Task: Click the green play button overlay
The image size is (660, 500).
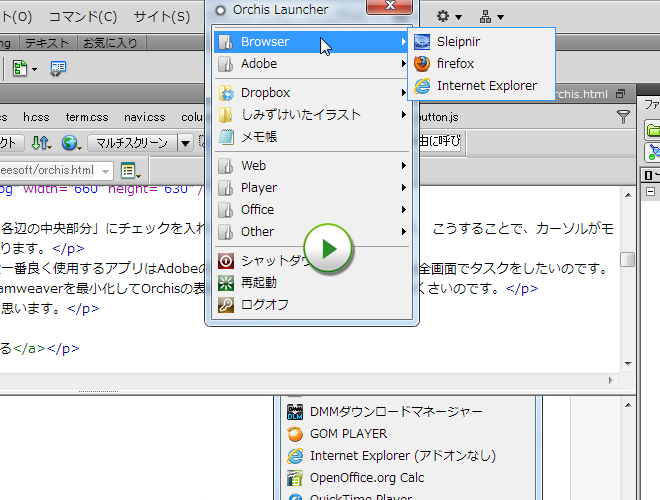Action: pos(328,248)
